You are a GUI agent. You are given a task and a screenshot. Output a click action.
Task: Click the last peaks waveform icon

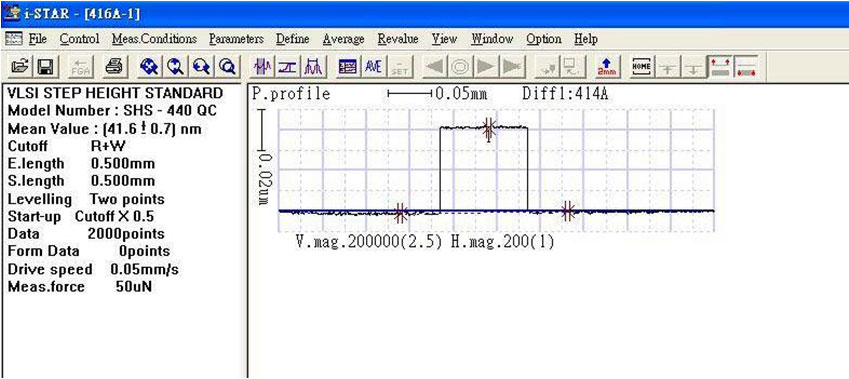coord(314,67)
